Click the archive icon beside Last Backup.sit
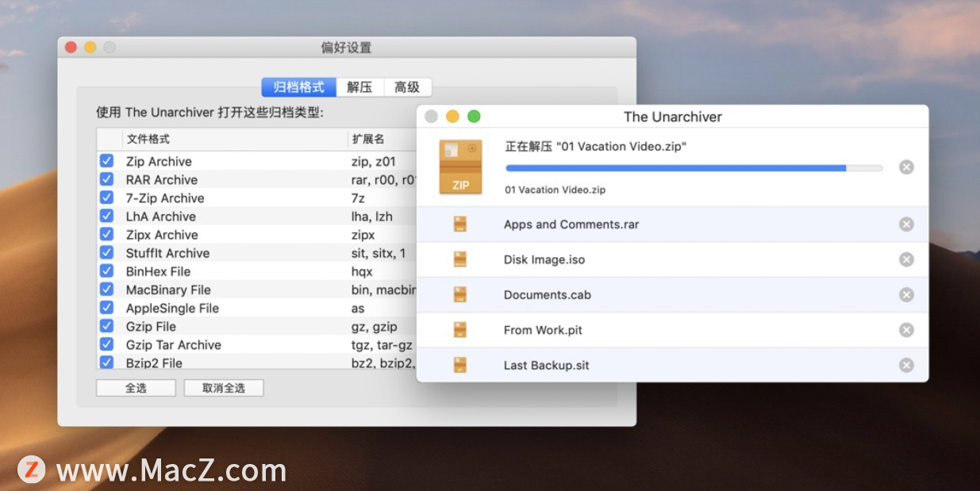The height and width of the screenshot is (491, 980). 460,365
